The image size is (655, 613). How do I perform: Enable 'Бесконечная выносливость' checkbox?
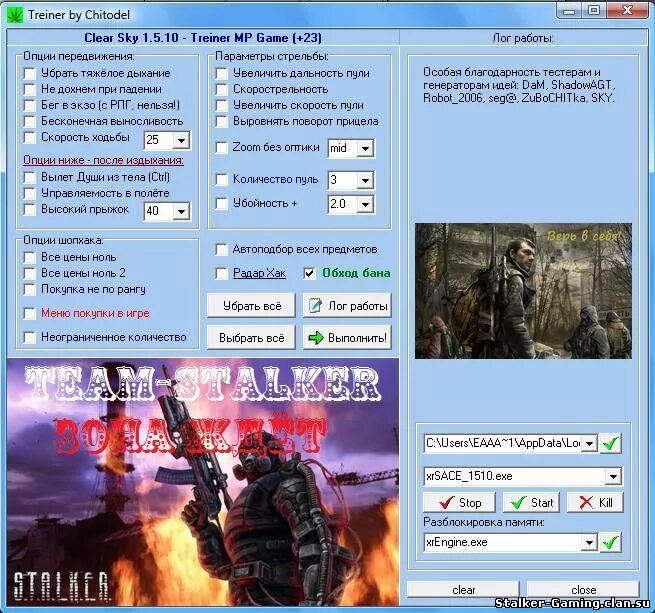(x=30, y=122)
